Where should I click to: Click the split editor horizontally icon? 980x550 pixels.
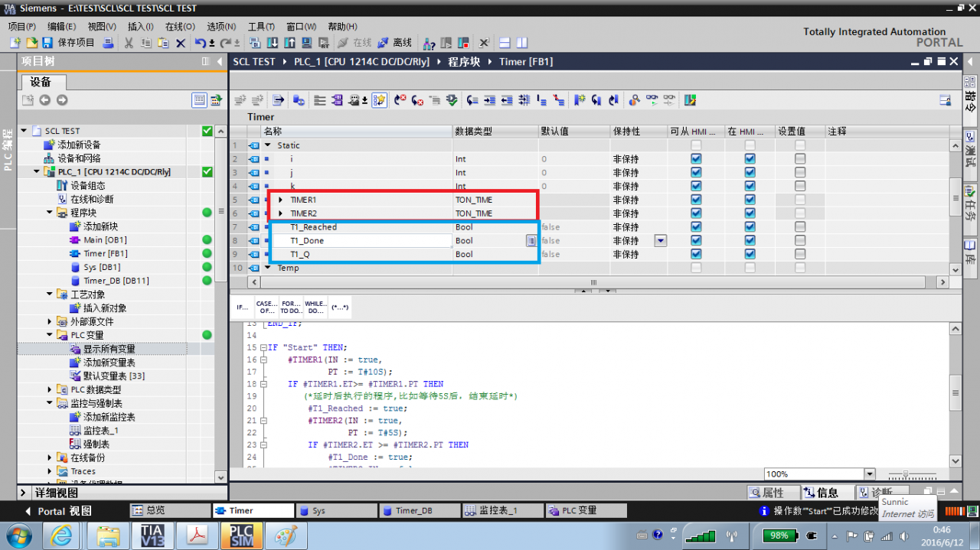tap(505, 43)
